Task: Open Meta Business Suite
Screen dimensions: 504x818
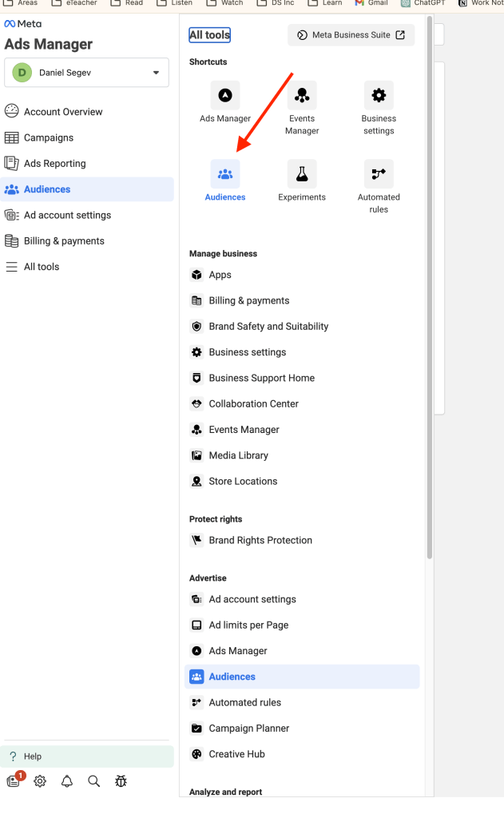Action: coord(351,34)
